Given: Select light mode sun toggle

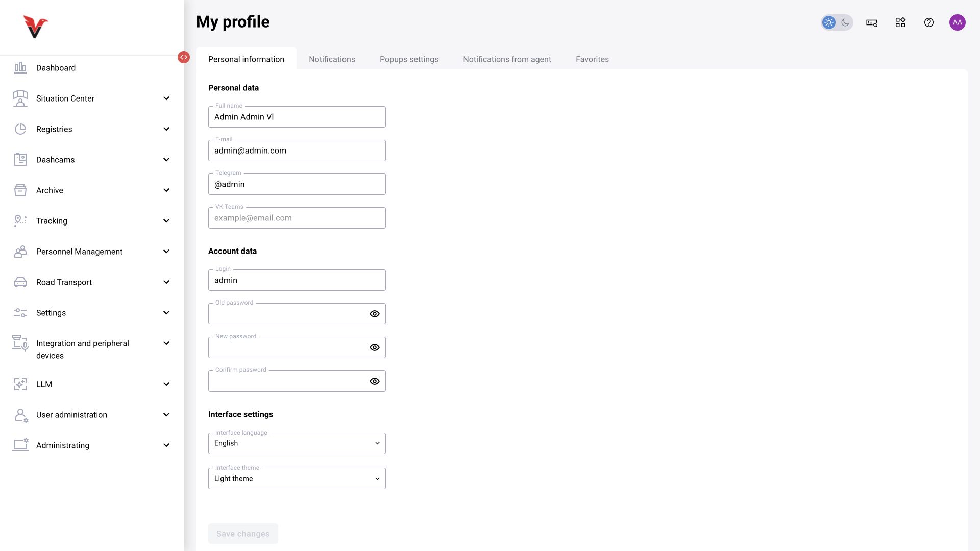Looking at the screenshot, I should tap(829, 22).
